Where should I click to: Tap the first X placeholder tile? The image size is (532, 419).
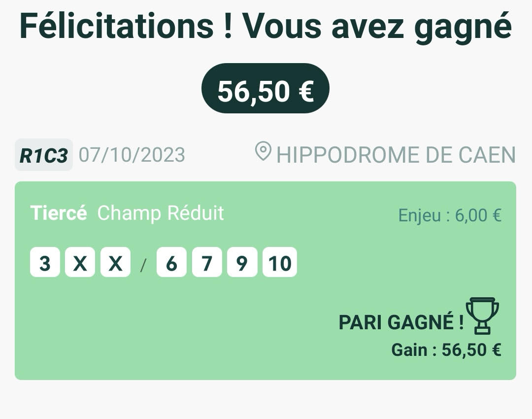tap(80, 262)
